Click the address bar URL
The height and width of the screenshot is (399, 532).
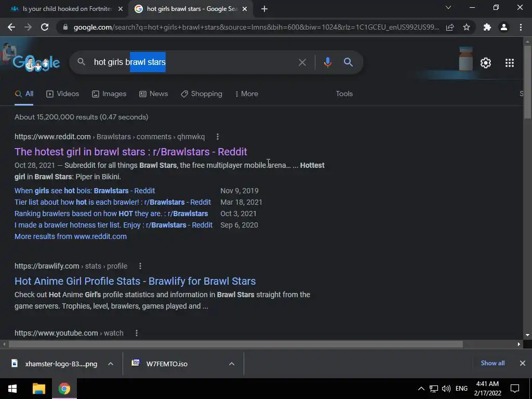click(256, 27)
